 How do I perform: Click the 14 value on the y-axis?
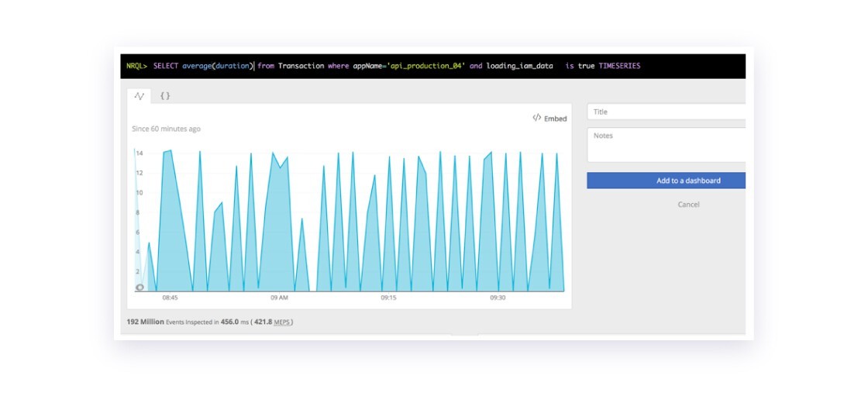point(139,153)
